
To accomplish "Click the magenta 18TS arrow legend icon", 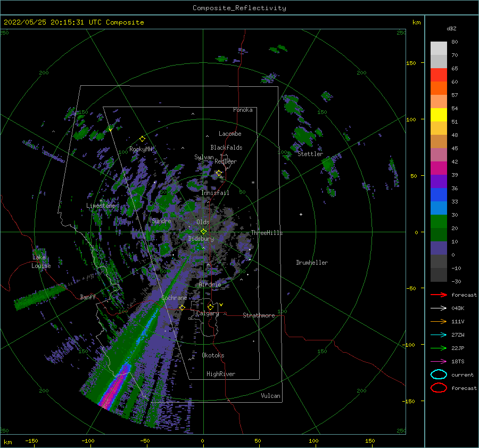I will [439, 362].
